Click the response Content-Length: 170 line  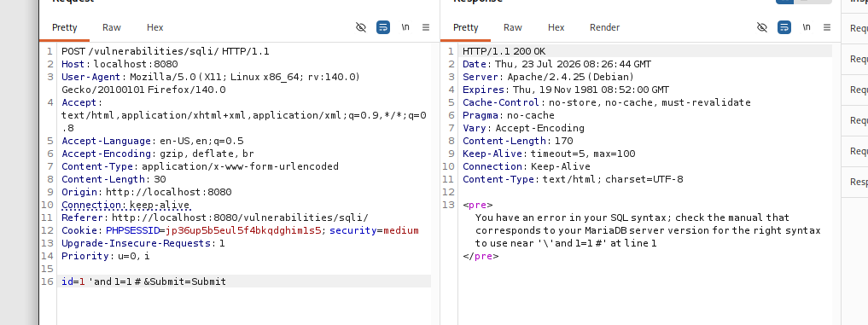click(517, 141)
